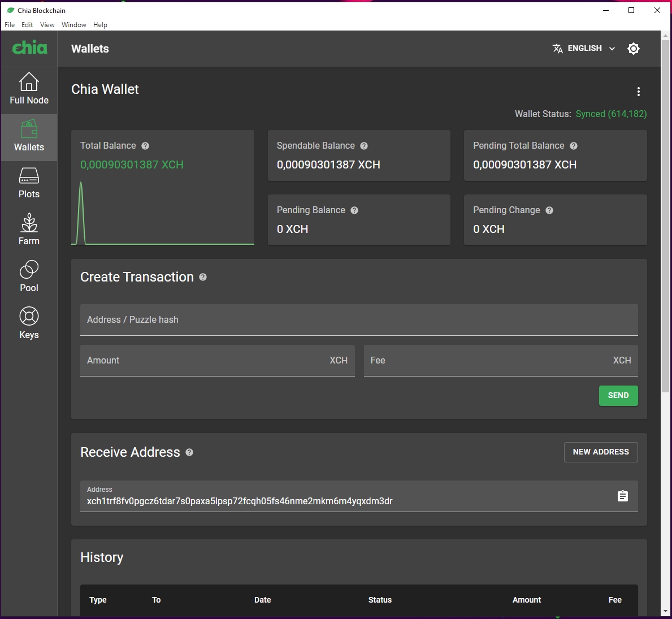Focus the Address / Puzzle hash field
The width and height of the screenshot is (672, 619).
(359, 320)
